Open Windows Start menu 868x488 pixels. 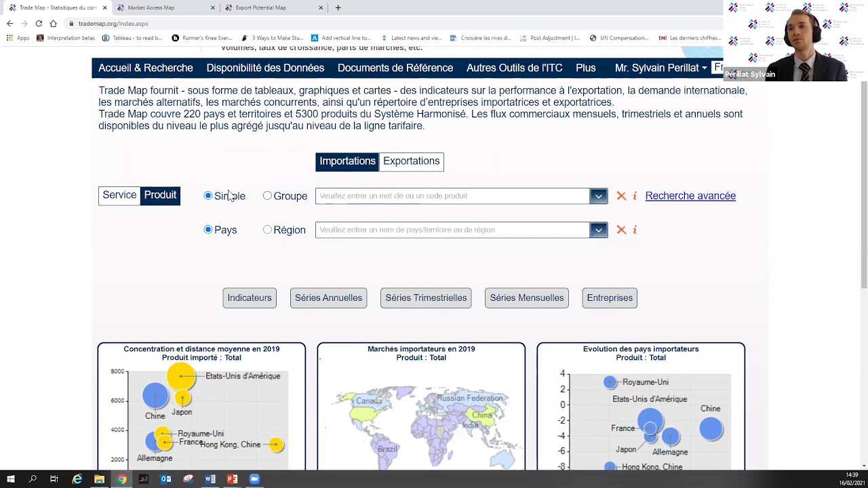(10, 479)
